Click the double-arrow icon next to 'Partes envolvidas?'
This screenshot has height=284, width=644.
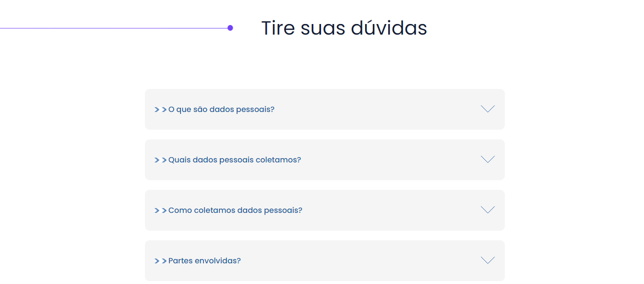point(160,261)
